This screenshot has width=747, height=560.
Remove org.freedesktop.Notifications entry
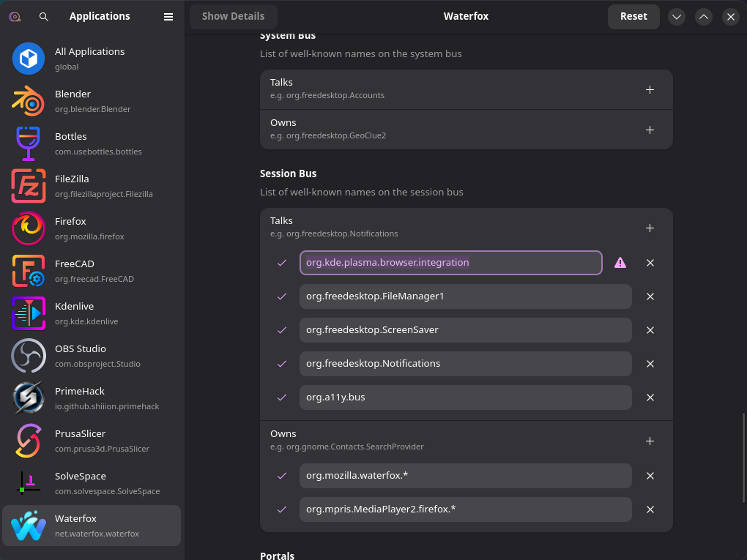point(650,364)
